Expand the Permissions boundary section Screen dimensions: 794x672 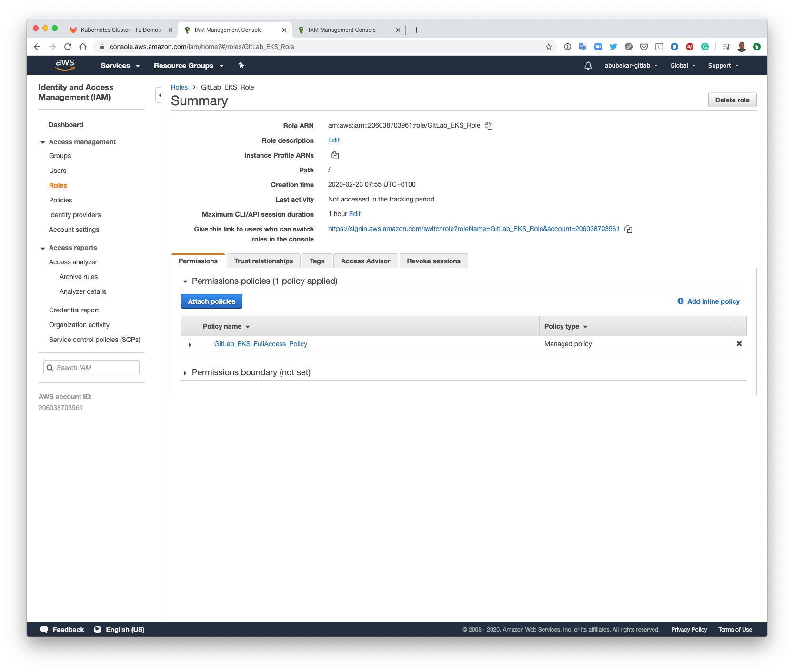[x=185, y=373]
